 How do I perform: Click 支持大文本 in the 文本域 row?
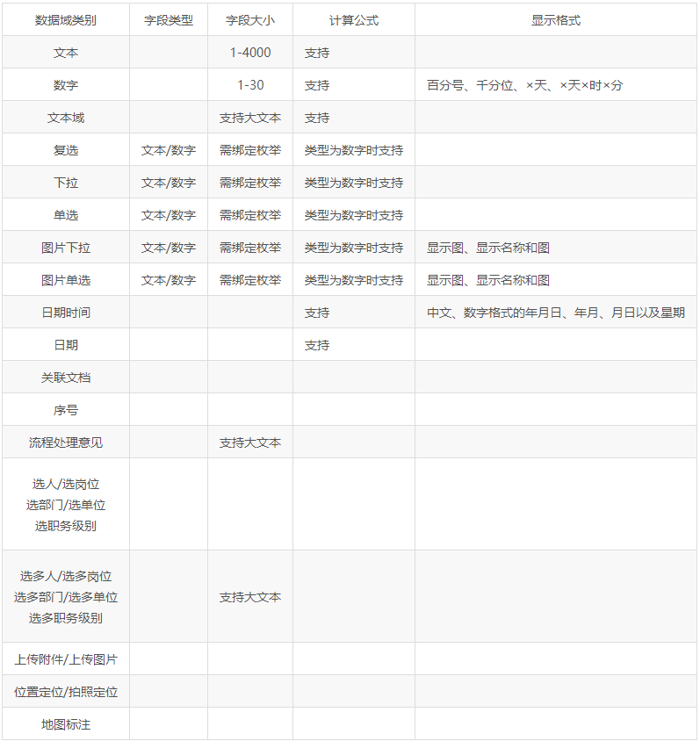250,119
